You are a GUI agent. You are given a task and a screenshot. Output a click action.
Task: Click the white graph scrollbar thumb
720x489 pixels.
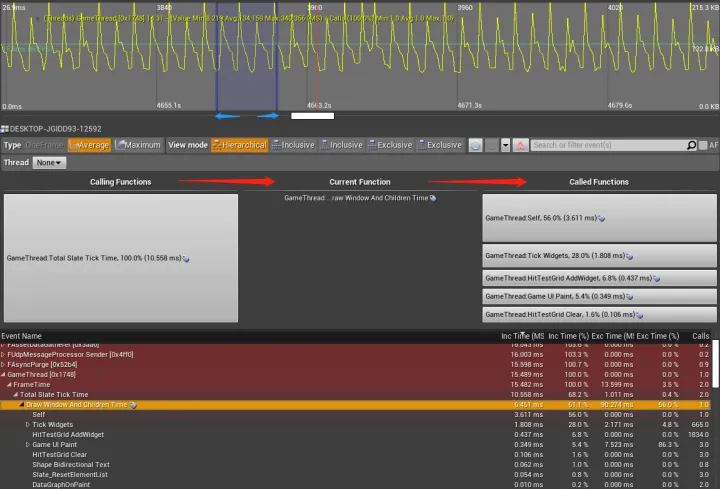312,116
